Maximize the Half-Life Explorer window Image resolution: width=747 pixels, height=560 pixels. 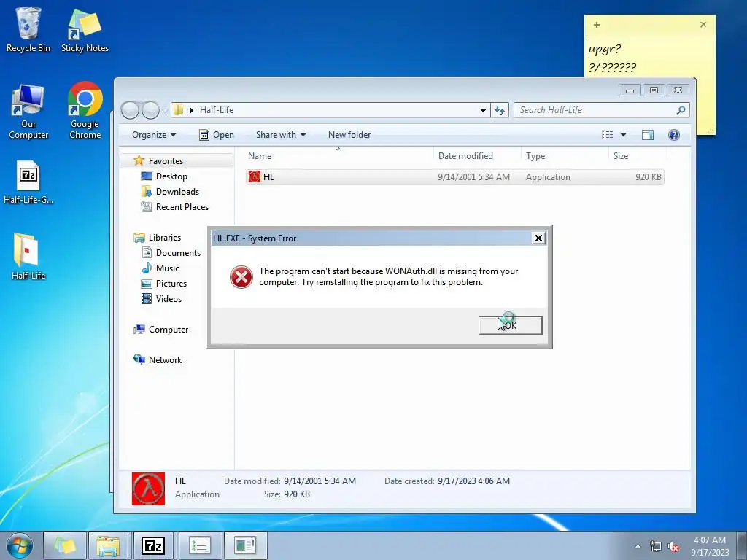coord(654,90)
